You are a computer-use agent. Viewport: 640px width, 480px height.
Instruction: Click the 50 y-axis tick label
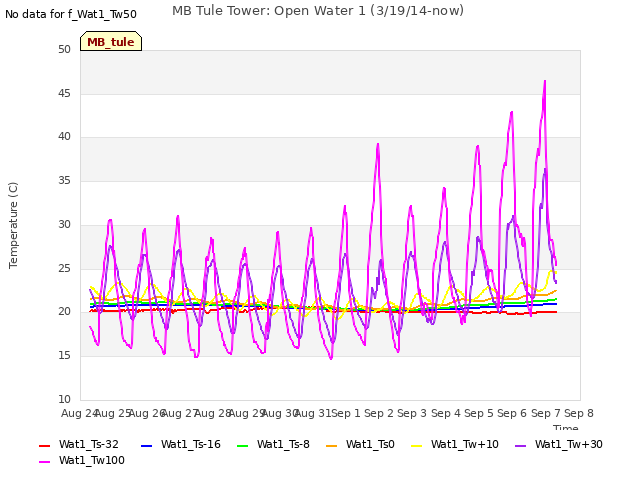tap(64, 49)
